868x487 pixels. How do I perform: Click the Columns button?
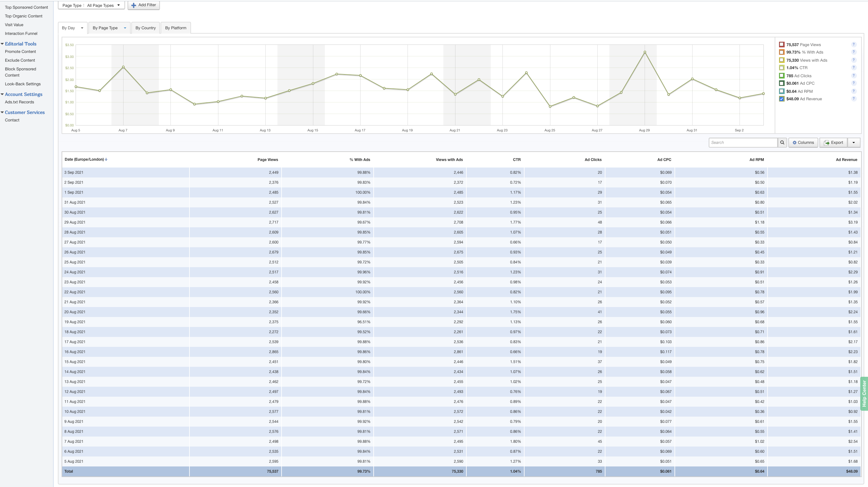(803, 143)
